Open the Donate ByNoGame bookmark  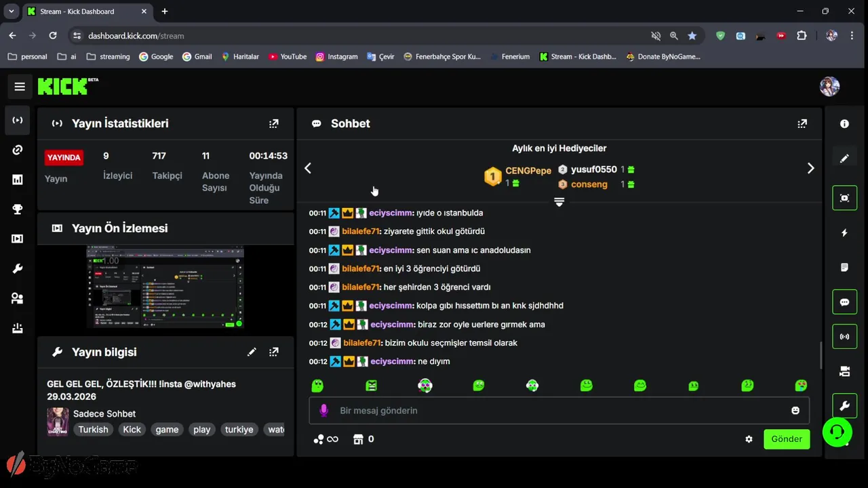663,57
